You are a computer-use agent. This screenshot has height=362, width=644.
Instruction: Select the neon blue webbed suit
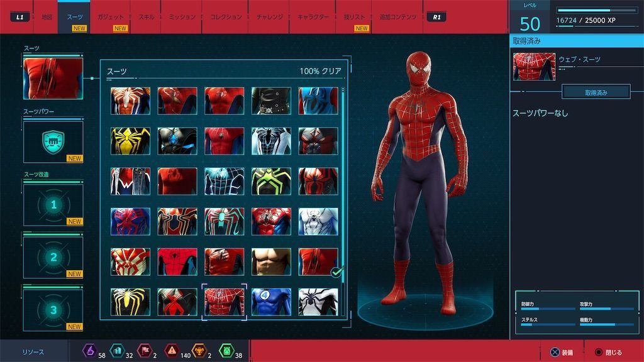pyautogui.click(x=225, y=181)
